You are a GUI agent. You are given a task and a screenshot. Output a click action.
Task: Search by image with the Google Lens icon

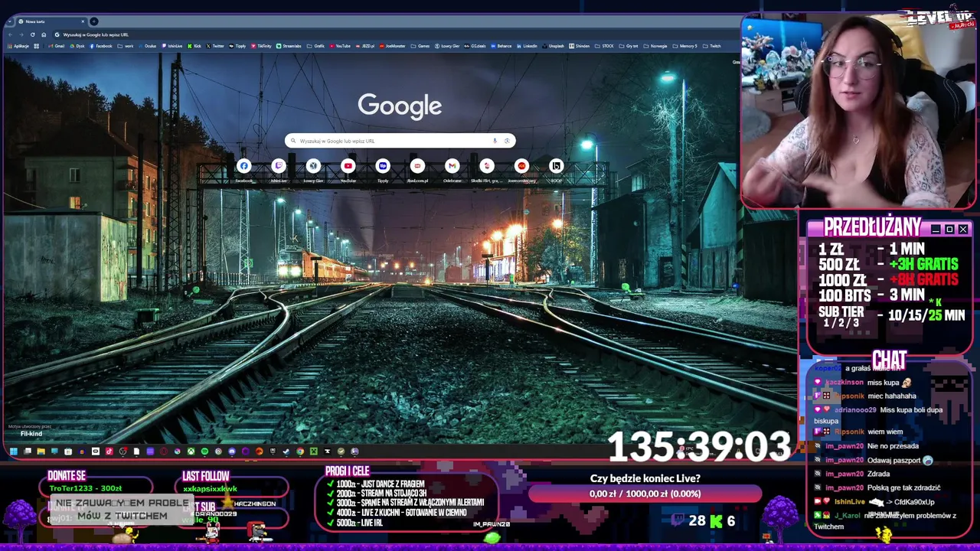point(507,141)
